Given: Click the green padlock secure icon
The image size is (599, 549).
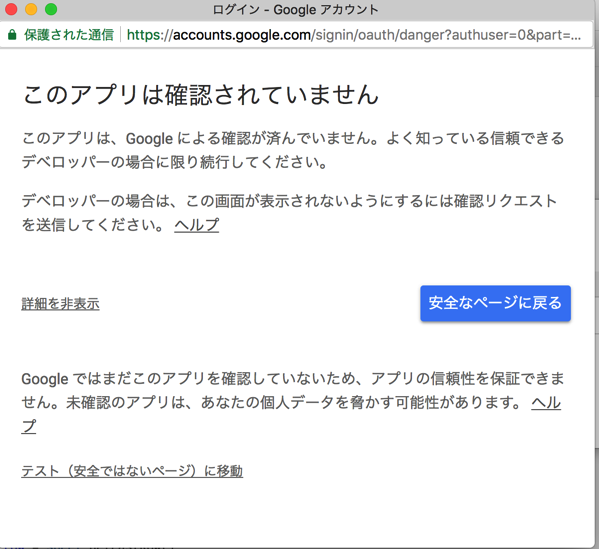Looking at the screenshot, I should click(x=12, y=35).
